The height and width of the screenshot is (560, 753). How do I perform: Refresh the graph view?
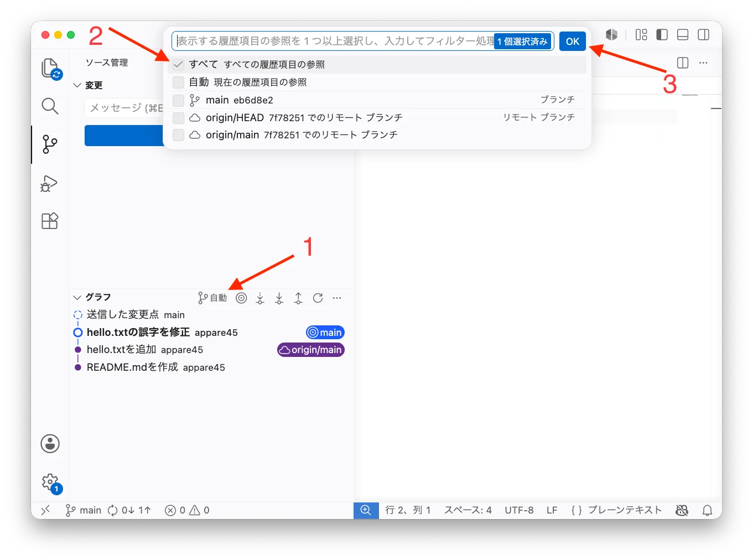tap(318, 298)
